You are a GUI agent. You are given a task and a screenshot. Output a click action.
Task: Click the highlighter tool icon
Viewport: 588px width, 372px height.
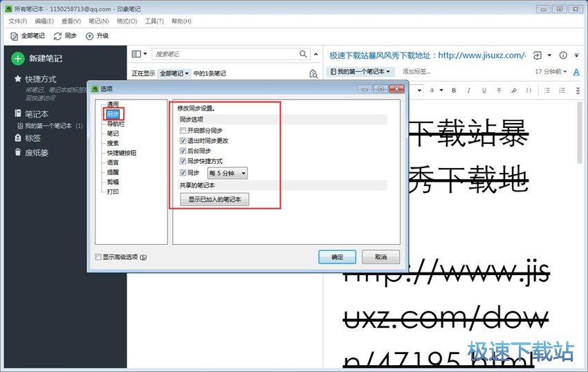click(x=514, y=91)
